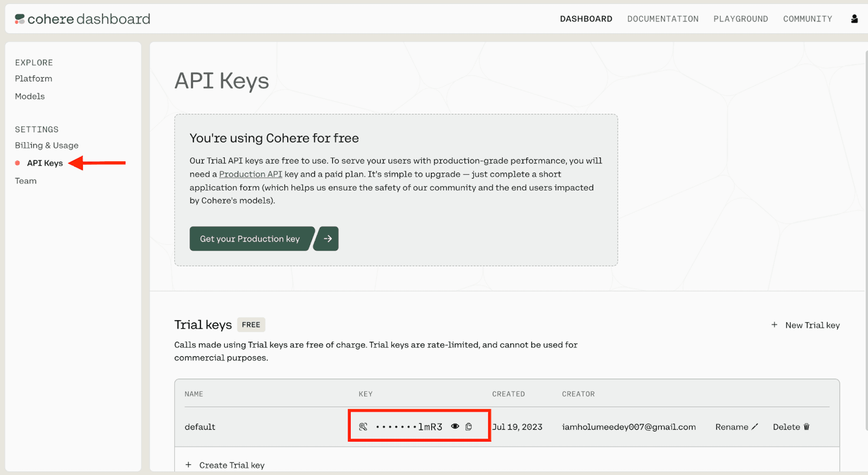
Task: Click the FREE badge next to Trial keys
Action: [x=251, y=324]
